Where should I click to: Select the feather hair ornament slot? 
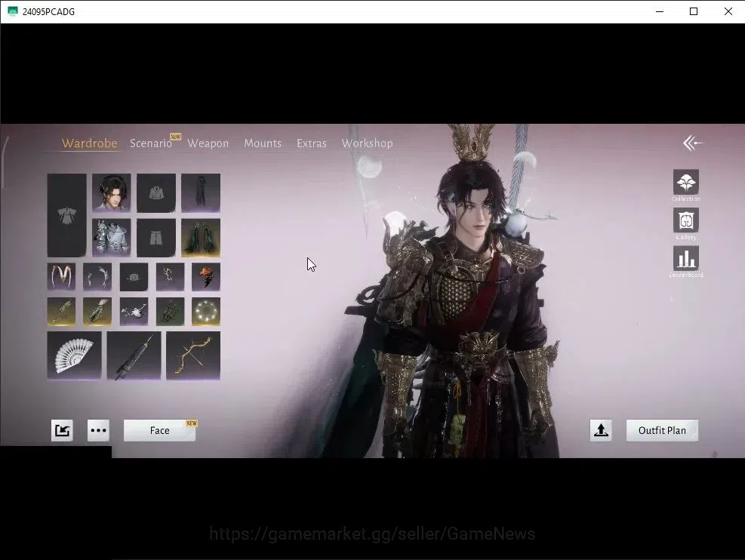point(97,277)
